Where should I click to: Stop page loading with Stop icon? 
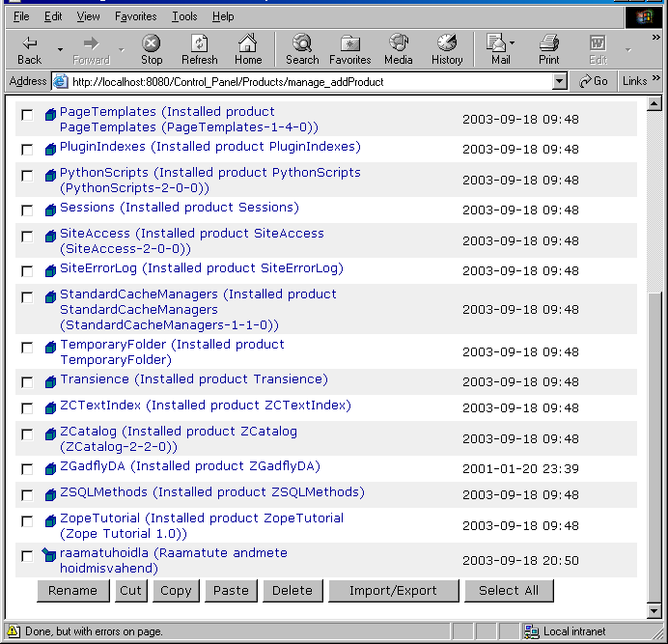point(152,43)
